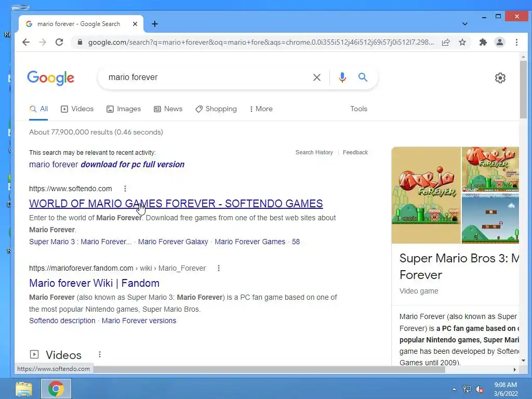
Task: Open options for the fandom.com result
Action: tap(219, 268)
